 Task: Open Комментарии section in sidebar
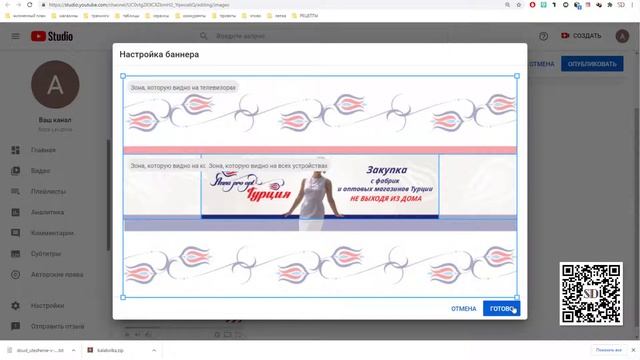(x=54, y=233)
